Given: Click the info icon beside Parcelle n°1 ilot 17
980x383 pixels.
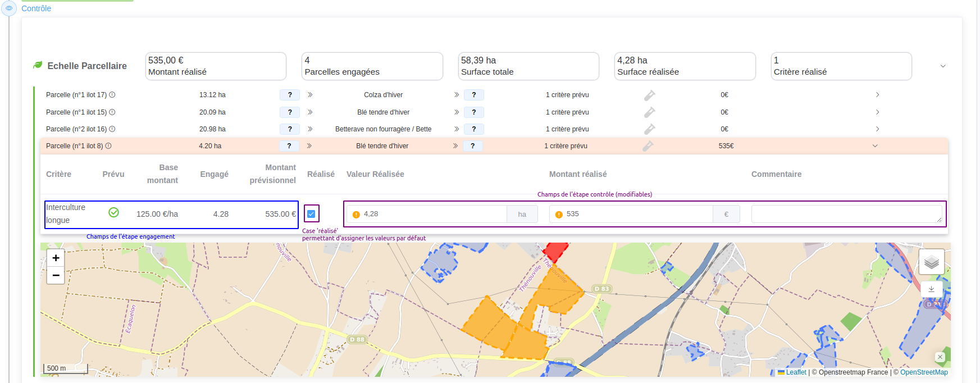Looking at the screenshot, I should (112, 95).
